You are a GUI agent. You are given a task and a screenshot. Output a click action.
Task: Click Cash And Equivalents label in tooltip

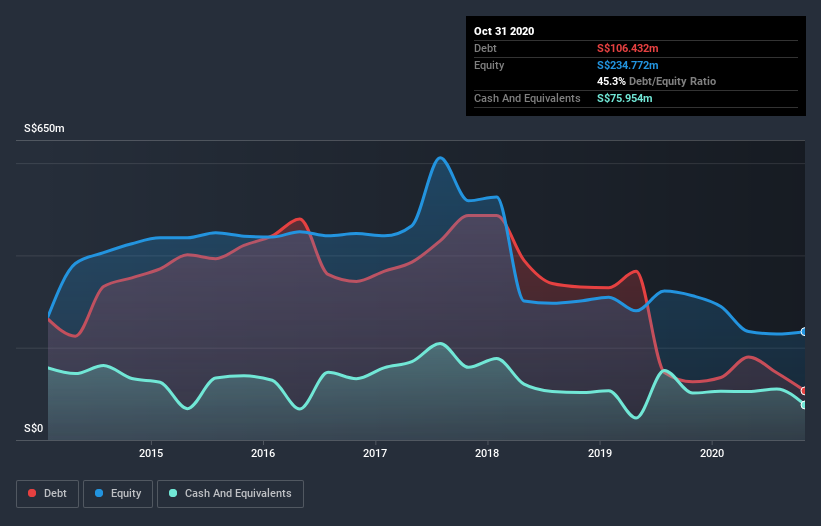tap(527, 98)
